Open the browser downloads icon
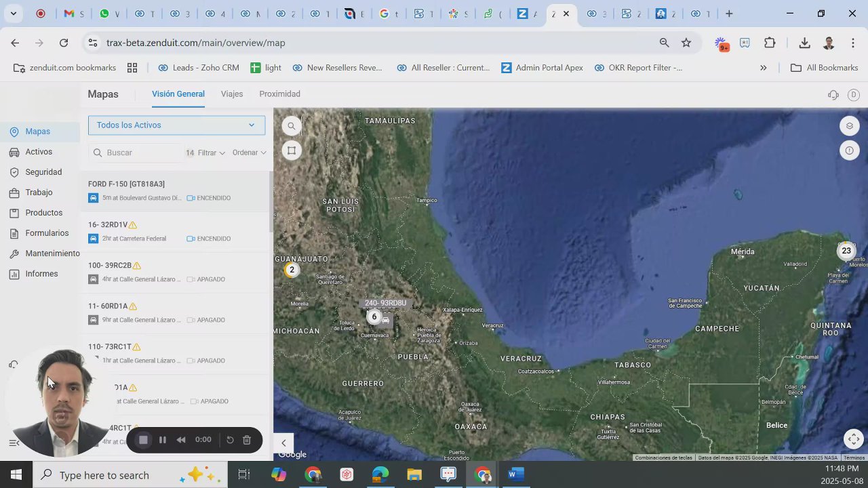The height and width of the screenshot is (488, 868). [805, 43]
